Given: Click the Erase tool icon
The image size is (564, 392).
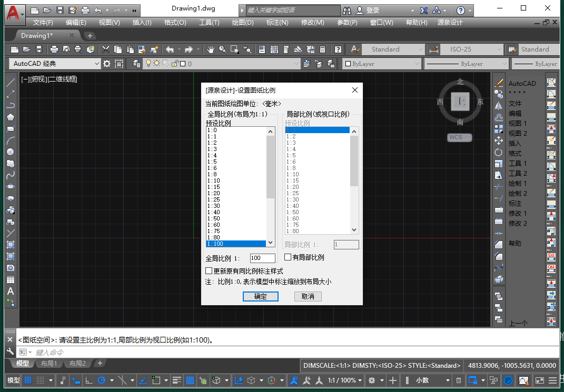Looking at the screenshot, I should 499,83.
